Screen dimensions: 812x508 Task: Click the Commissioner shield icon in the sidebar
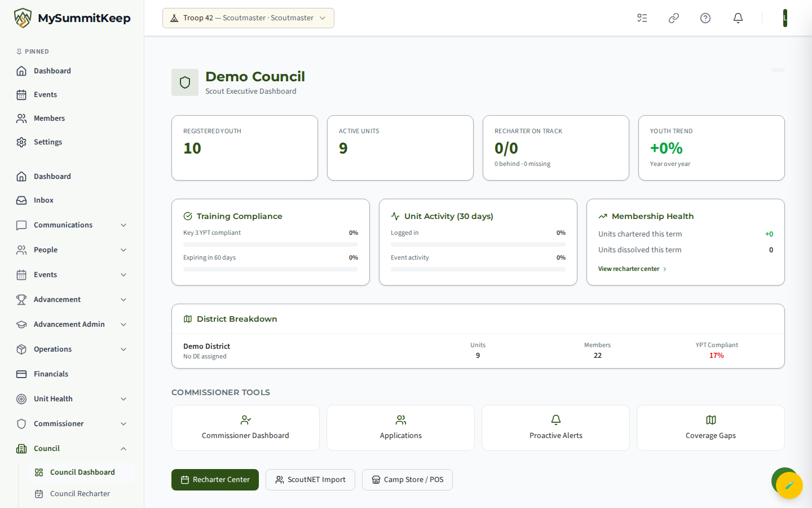pyautogui.click(x=21, y=424)
